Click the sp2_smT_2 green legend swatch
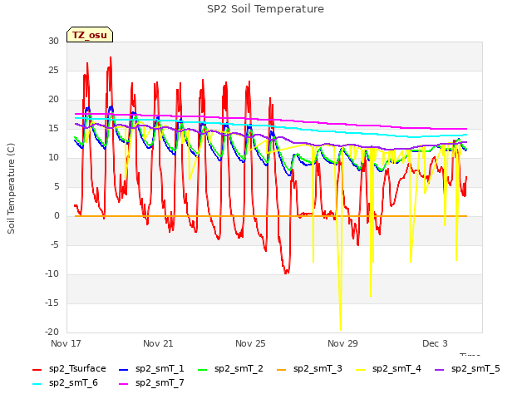The height and width of the screenshot is (399, 532). click(x=203, y=369)
